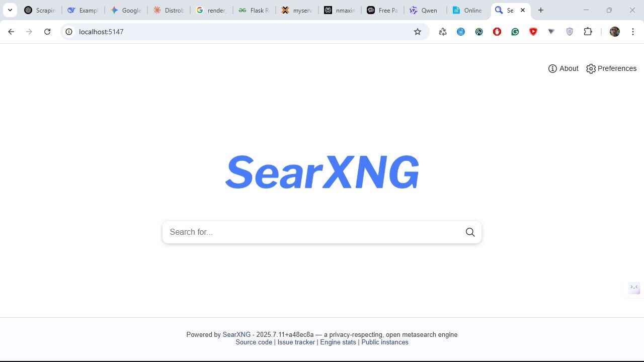This screenshot has height=362, width=644.
Task: Open the profile avatar in the toolbar
Action: 614,32
